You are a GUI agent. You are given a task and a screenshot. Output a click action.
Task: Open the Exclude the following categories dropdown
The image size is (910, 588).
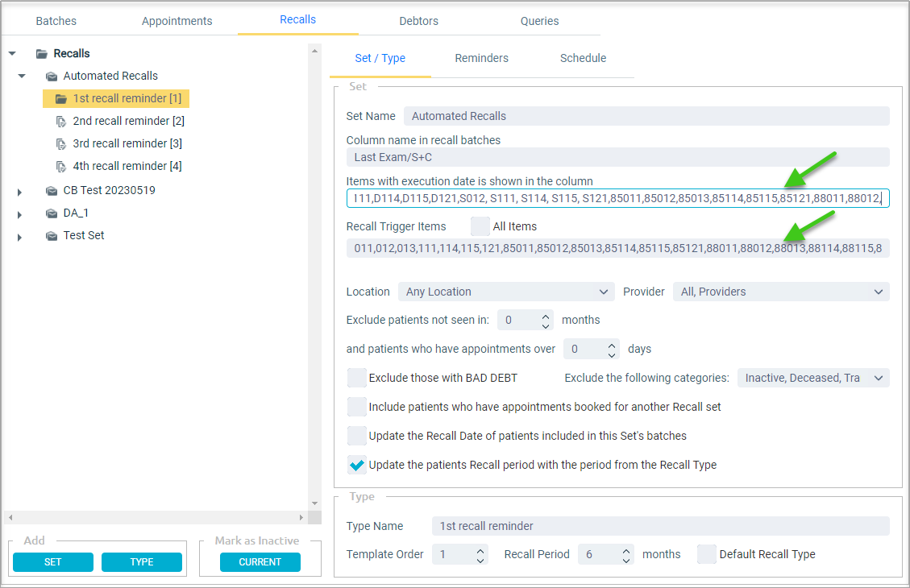813,378
